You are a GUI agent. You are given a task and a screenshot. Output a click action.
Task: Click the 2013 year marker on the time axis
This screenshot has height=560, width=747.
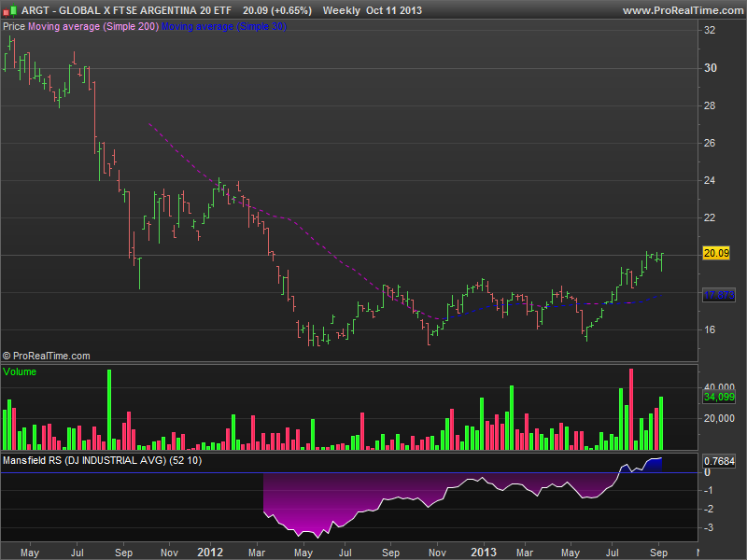coord(483,552)
